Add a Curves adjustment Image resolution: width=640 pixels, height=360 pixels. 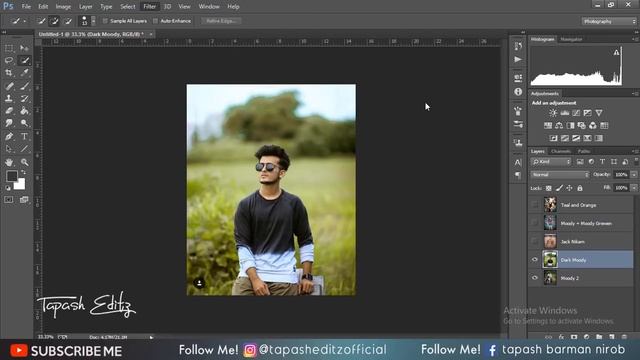pos(576,113)
